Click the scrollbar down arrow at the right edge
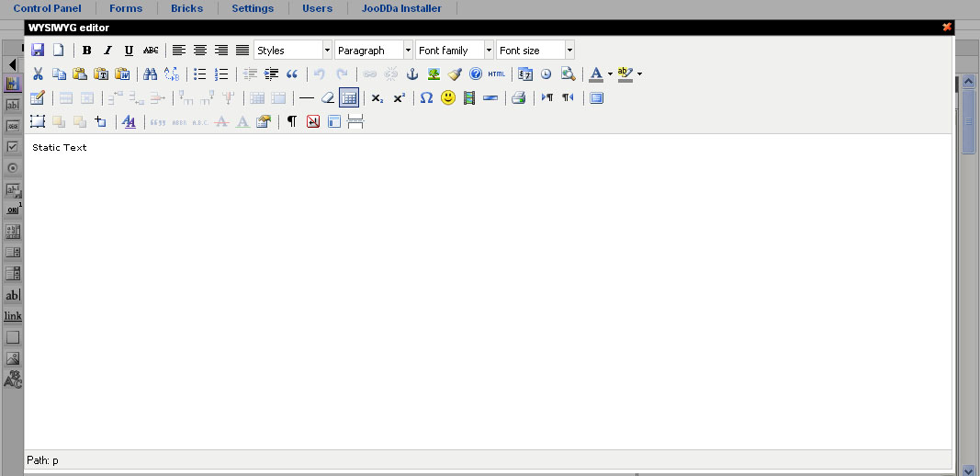 [x=969, y=470]
